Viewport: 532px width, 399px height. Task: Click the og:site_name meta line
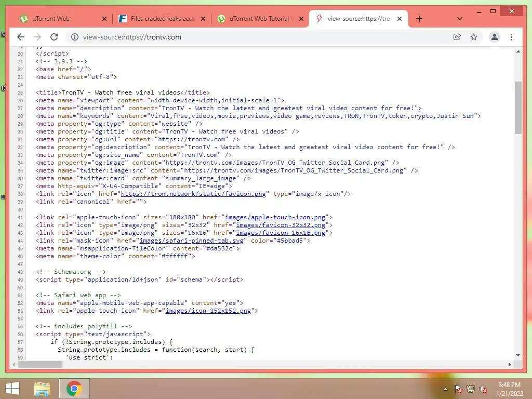134,155
